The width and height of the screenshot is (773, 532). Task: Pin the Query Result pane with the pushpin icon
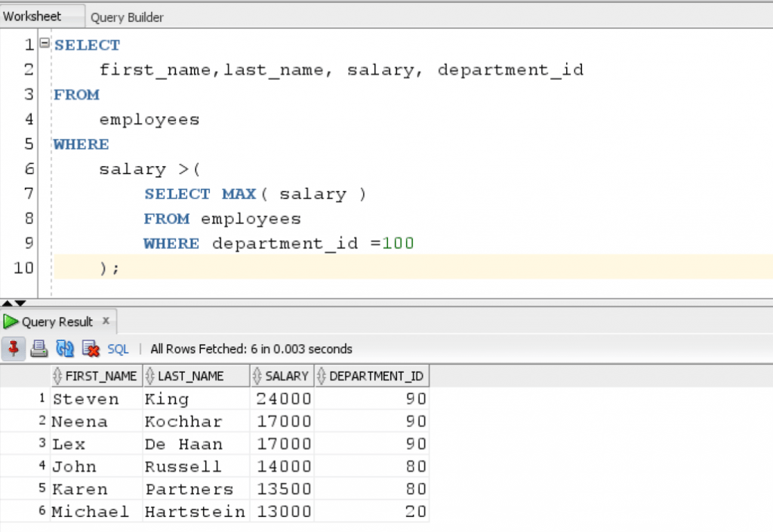(13, 349)
